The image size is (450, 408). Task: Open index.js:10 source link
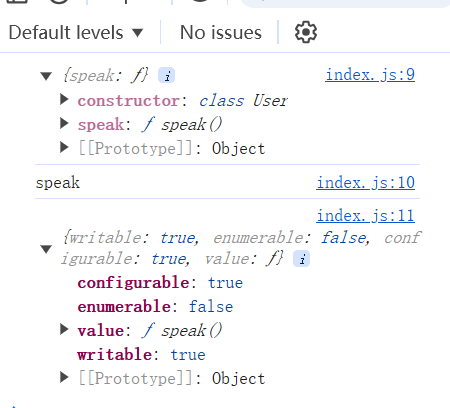366,183
